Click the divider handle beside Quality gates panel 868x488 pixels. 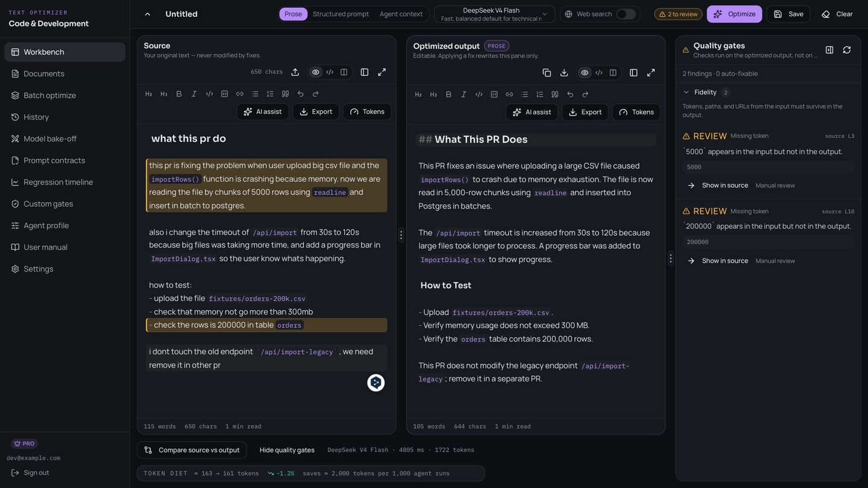pyautogui.click(x=670, y=258)
